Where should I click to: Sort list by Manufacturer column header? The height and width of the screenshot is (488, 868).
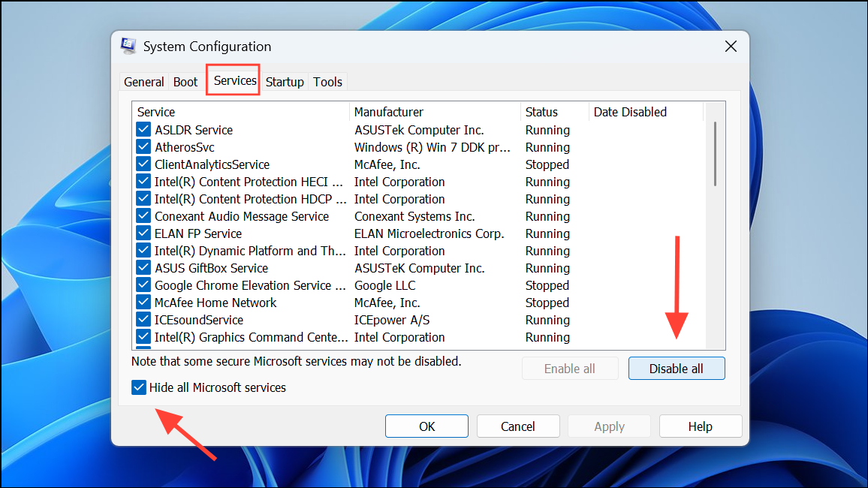pyautogui.click(x=435, y=112)
